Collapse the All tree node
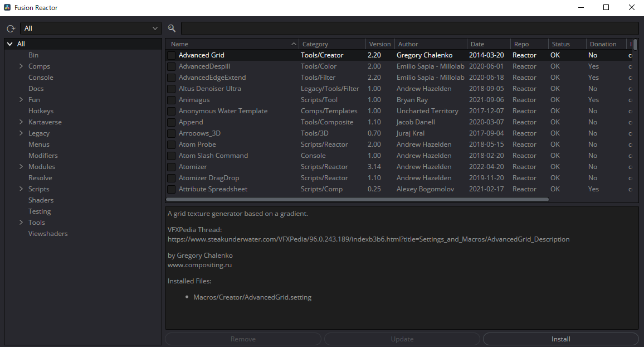This screenshot has height=347, width=644. 10,44
